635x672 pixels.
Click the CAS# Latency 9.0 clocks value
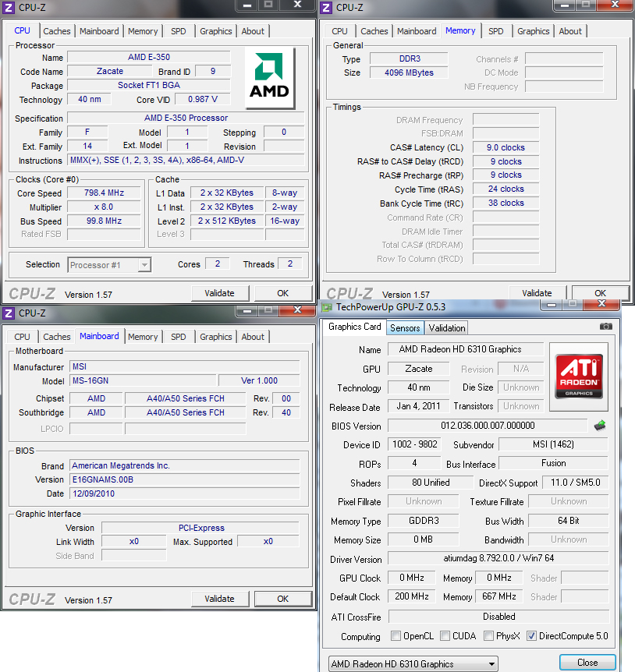click(506, 147)
